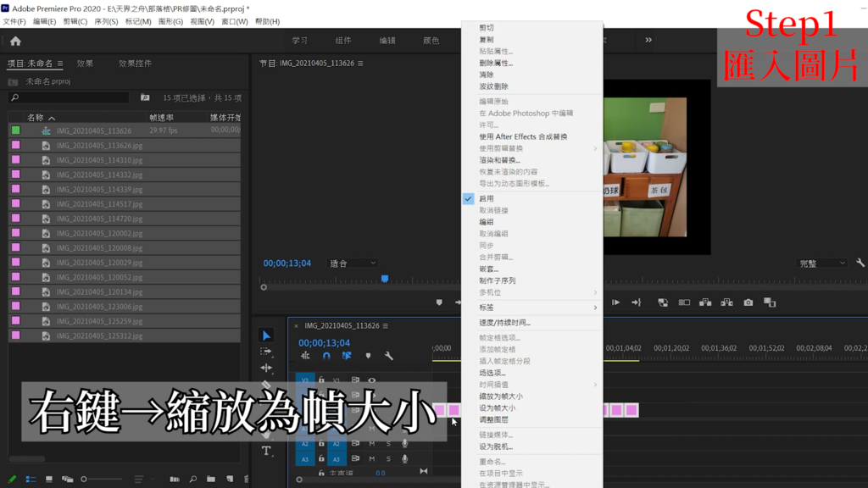Click insert sequences as nests icon

305,356
